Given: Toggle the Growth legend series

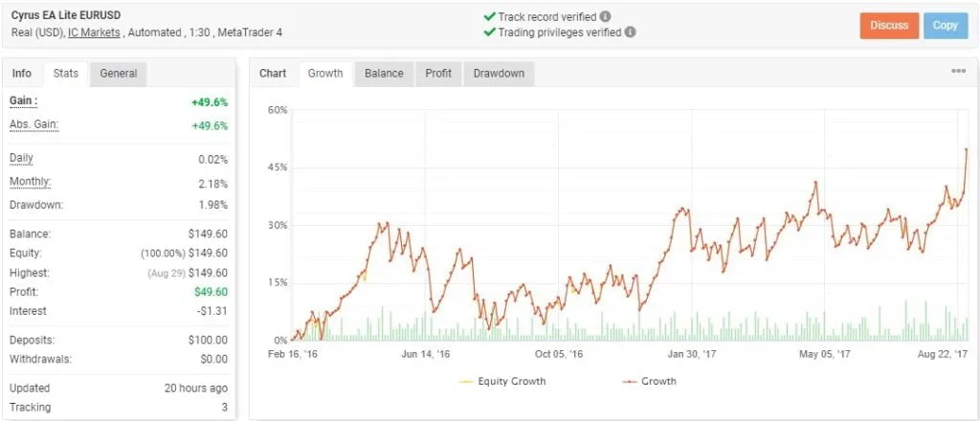Looking at the screenshot, I should coord(649,381).
